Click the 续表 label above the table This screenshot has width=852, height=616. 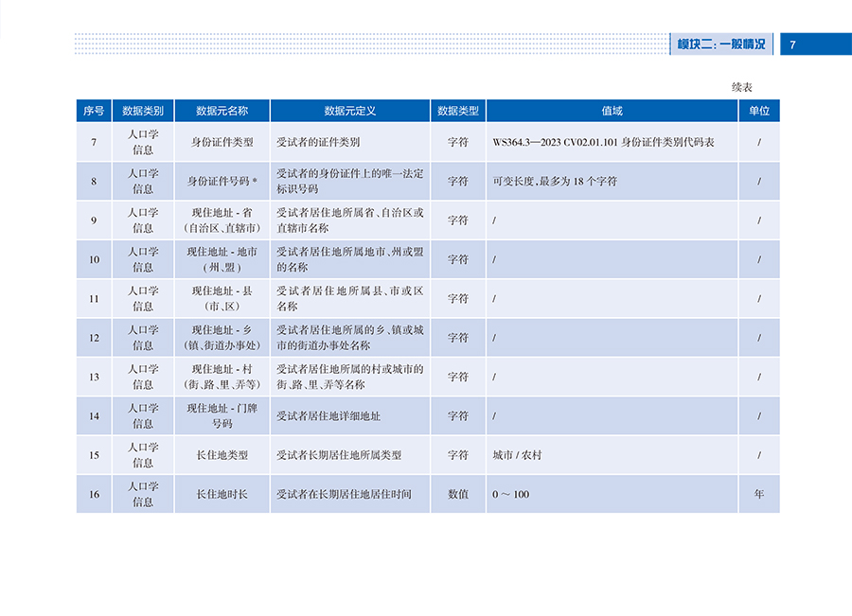pos(741,87)
